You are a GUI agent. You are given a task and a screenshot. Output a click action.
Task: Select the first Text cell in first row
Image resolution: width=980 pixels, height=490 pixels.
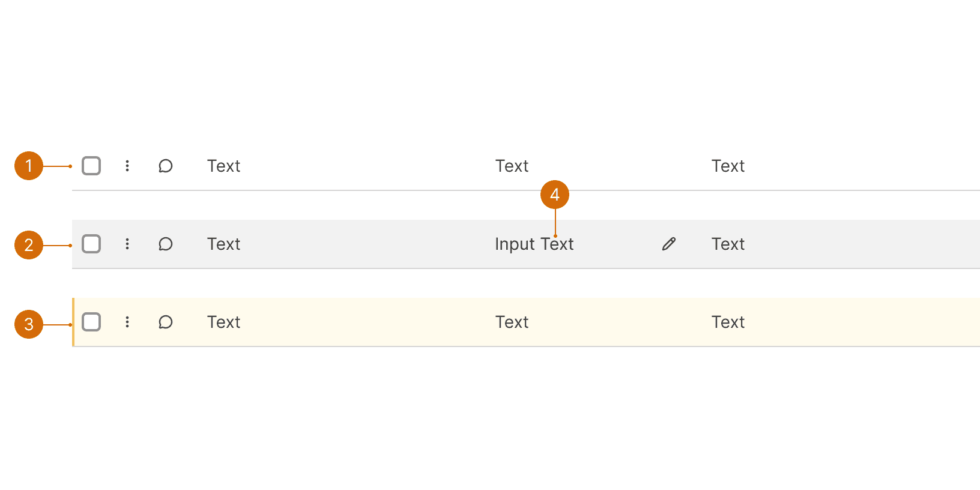(x=223, y=166)
